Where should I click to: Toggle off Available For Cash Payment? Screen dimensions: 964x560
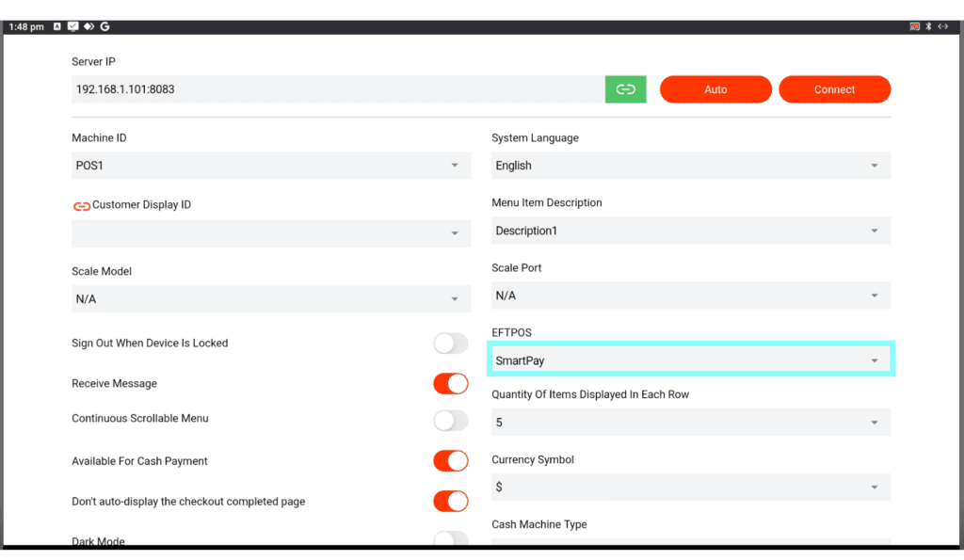point(450,461)
